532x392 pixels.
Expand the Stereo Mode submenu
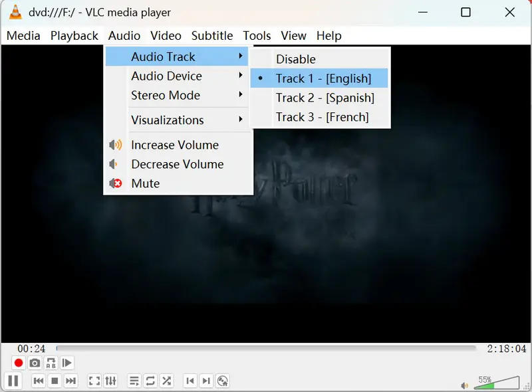[177, 95]
